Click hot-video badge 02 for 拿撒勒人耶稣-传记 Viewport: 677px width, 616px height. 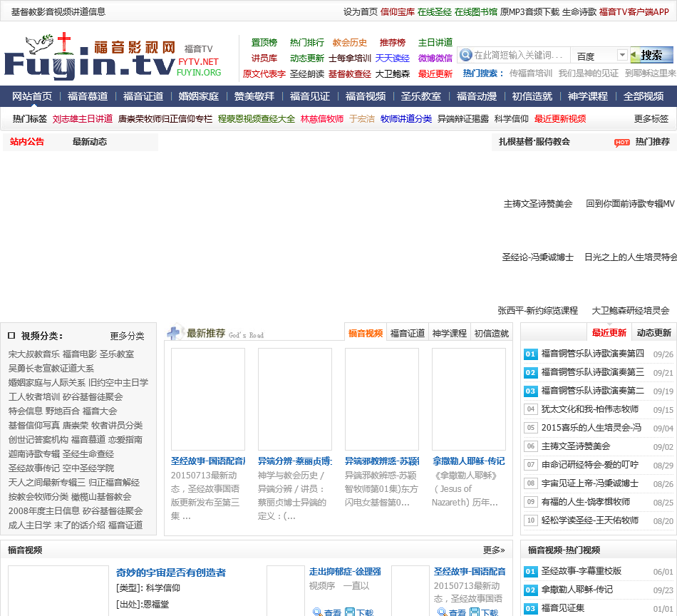tap(530, 590)
